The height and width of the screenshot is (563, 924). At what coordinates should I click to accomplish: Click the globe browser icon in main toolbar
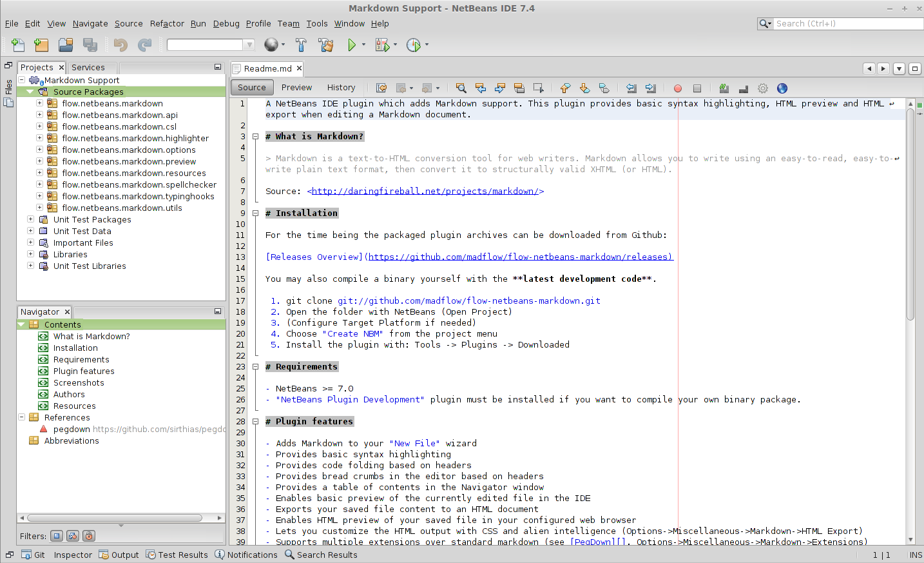tap(271, 44)
